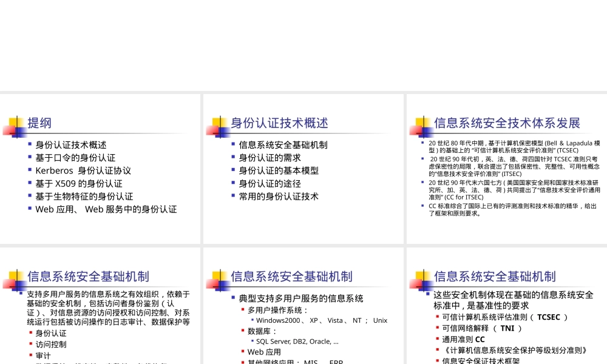Select the 20 世纪 90 年代初 ITSEC paragraph
Screen dimensions: 607x364
point(514,167)
